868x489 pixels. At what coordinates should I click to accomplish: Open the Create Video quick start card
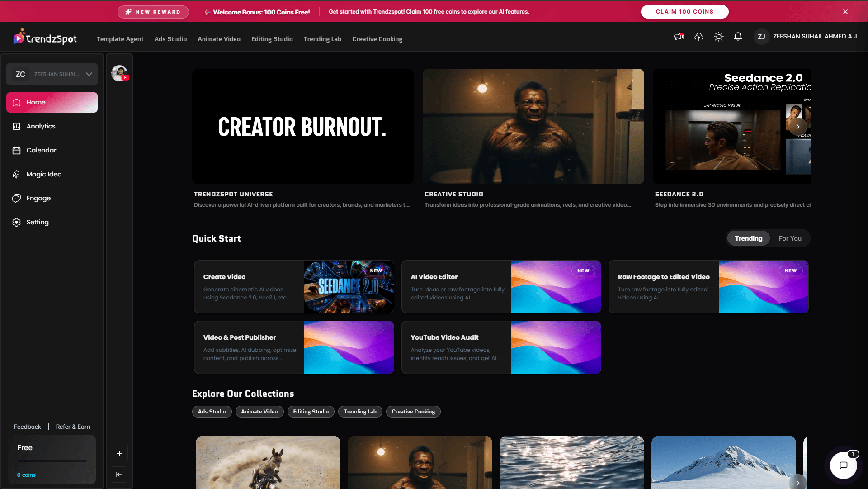(294, 287)
